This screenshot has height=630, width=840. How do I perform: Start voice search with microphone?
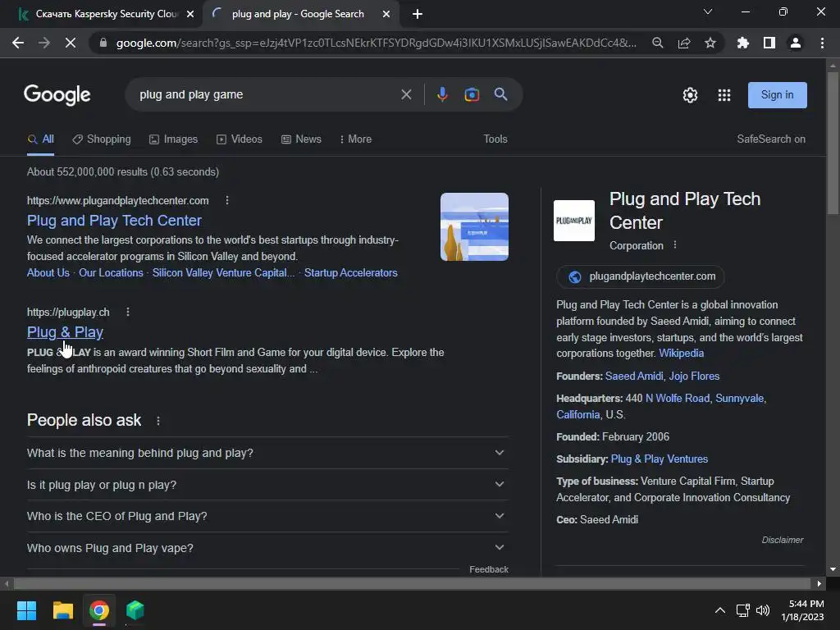click(442, 94)
